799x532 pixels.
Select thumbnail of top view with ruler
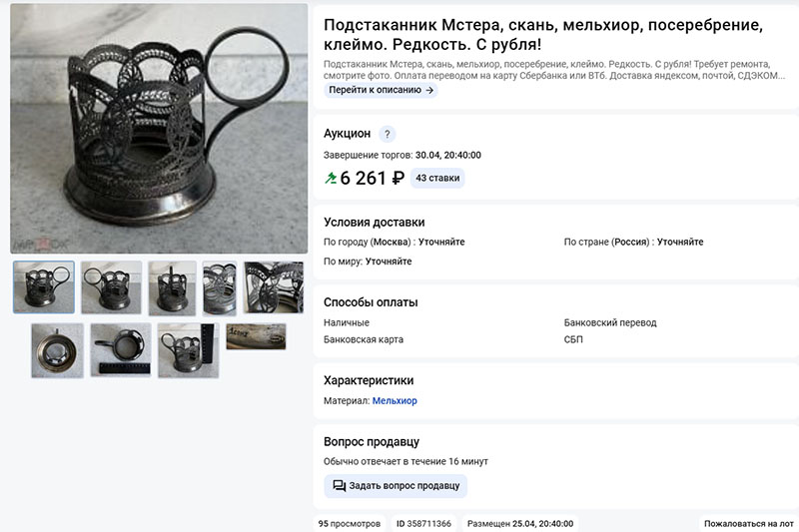click(x=121, y=349)
